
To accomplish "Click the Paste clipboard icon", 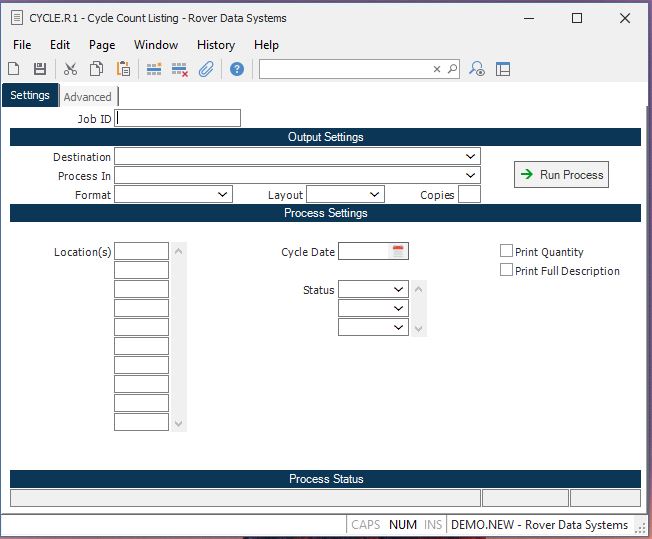I will point(123,69).
